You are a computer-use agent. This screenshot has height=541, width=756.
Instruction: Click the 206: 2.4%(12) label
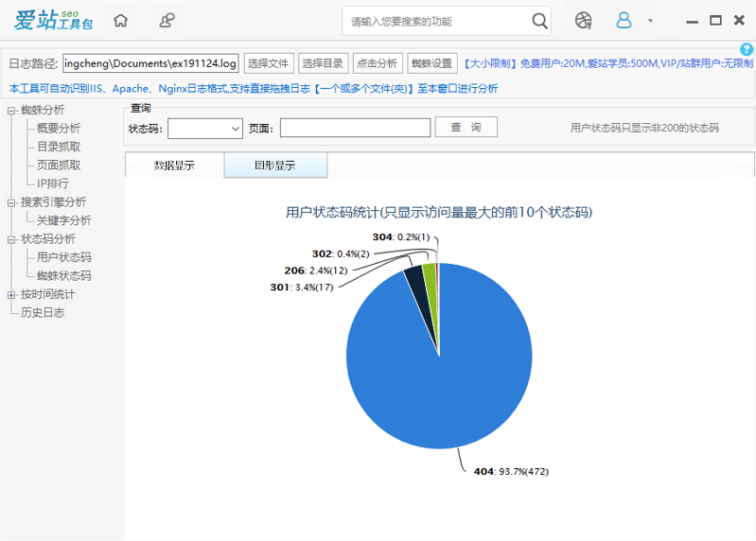(316, 270)
